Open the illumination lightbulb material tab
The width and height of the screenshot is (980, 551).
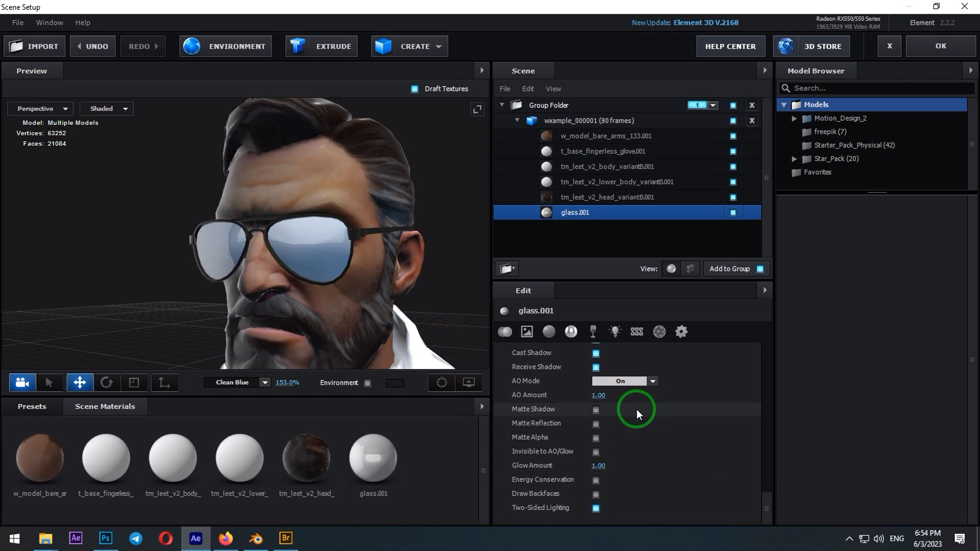(615, 332)
